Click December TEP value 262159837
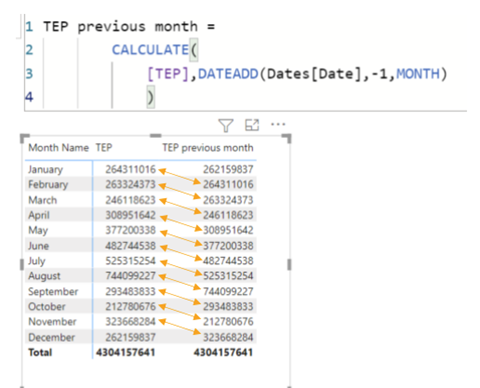Screen dimensions: 480x388 (130, 337)
